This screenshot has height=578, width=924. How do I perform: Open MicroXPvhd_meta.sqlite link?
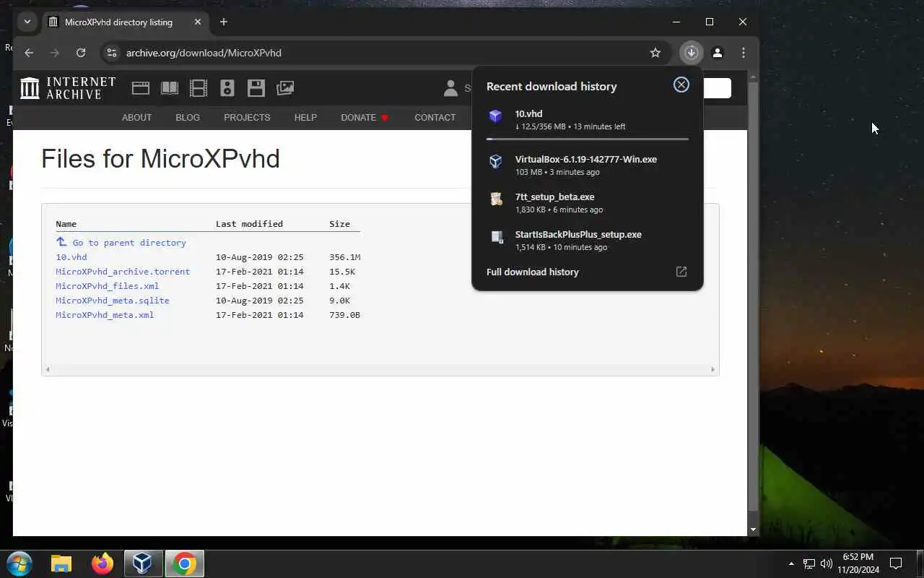click(113, 301)
